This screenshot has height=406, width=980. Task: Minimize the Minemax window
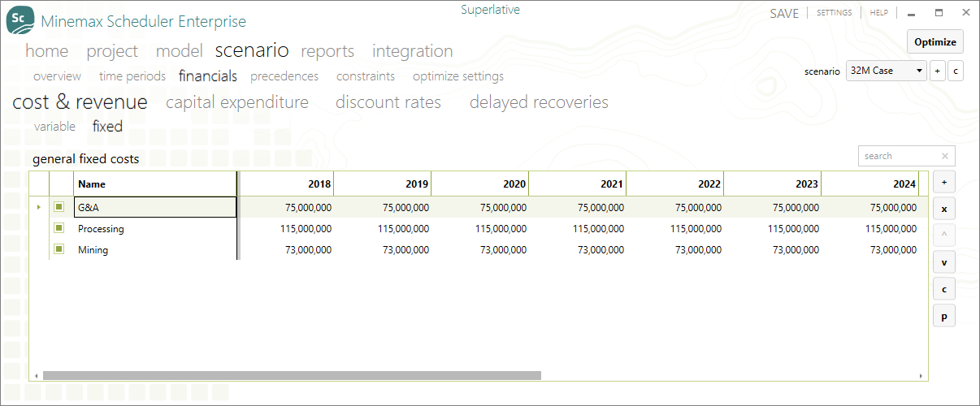912,13
